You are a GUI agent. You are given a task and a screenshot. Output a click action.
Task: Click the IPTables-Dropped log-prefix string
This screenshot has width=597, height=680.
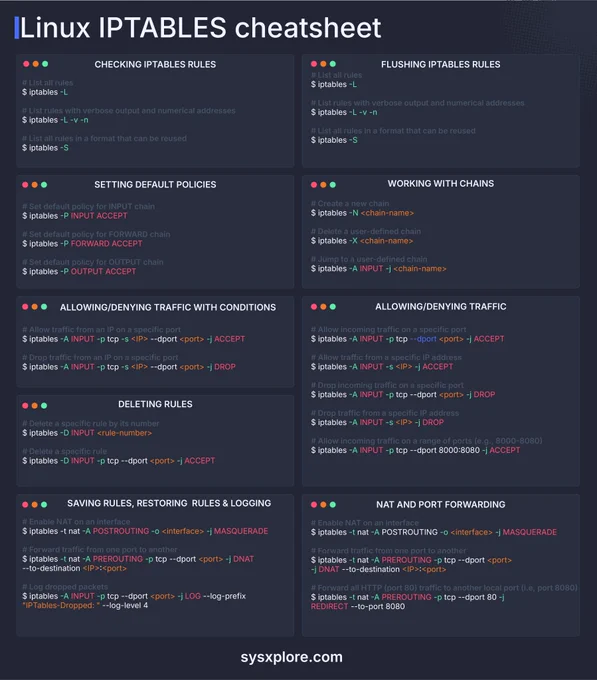61,605
